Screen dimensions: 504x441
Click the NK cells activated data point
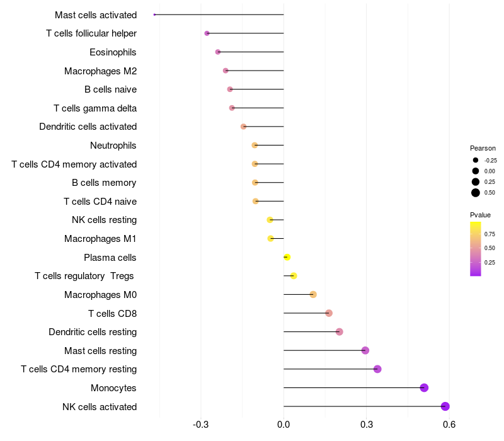445,406
